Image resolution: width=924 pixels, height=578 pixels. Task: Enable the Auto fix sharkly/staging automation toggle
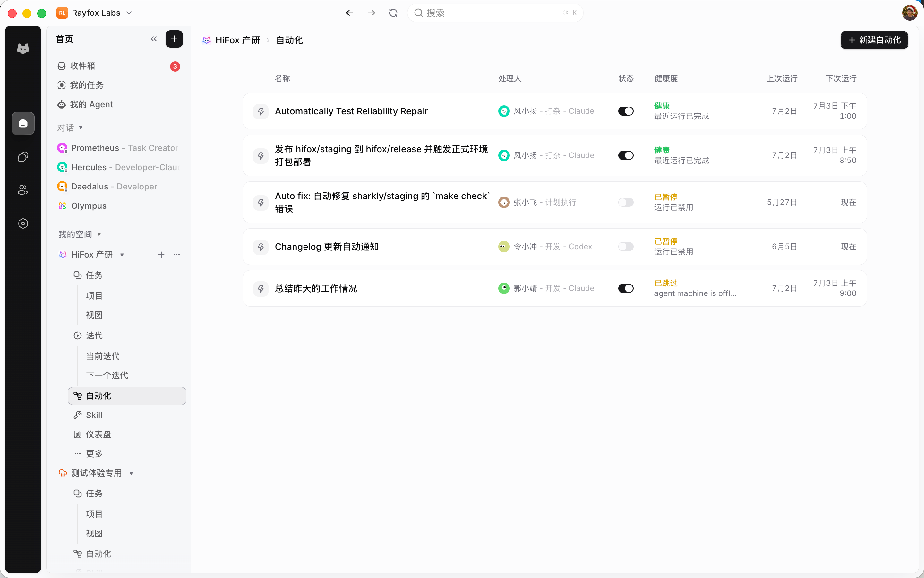(x=626, y=202)
